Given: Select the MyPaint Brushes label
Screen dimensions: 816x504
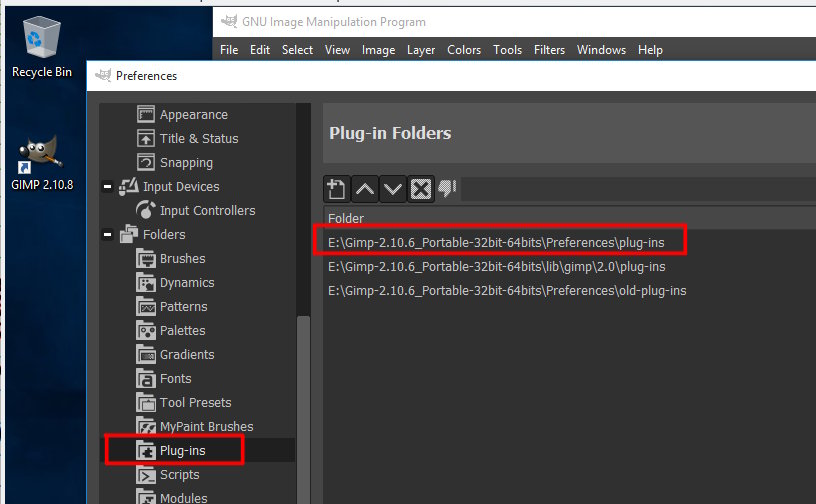Looking at the screenshot, I should coord(207,426).
